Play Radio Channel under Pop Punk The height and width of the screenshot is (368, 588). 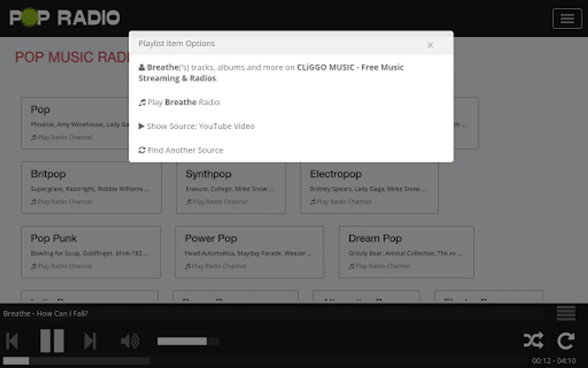62,266
